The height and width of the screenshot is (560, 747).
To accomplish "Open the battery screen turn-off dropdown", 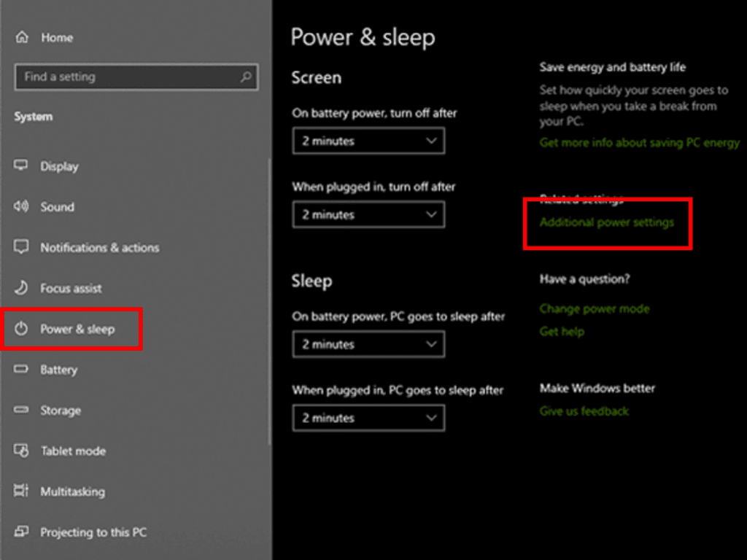I will coord(368,141).
